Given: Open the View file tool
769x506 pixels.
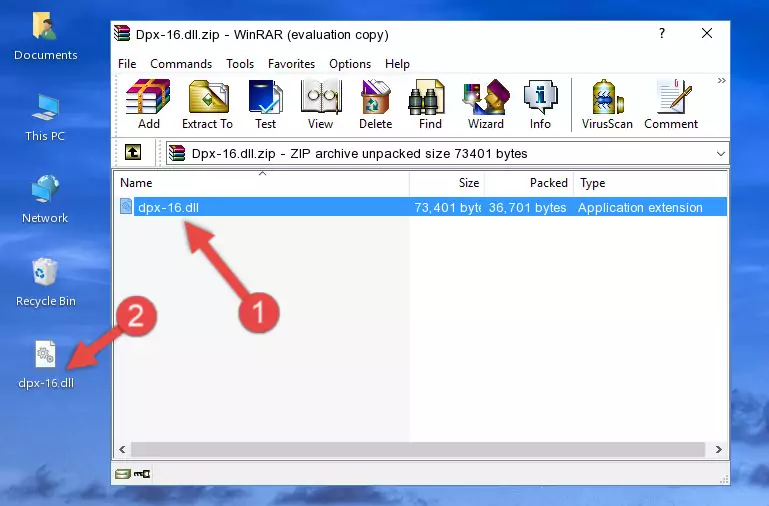Looking at the screenshot, I should (x=321, y=104).
